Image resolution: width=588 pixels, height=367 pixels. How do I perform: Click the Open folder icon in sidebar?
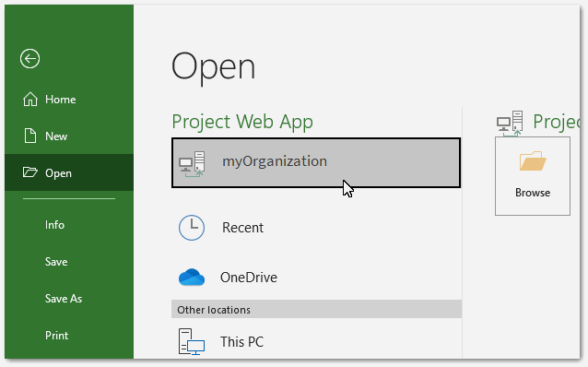pyautogui.click(x=30, y=172)
